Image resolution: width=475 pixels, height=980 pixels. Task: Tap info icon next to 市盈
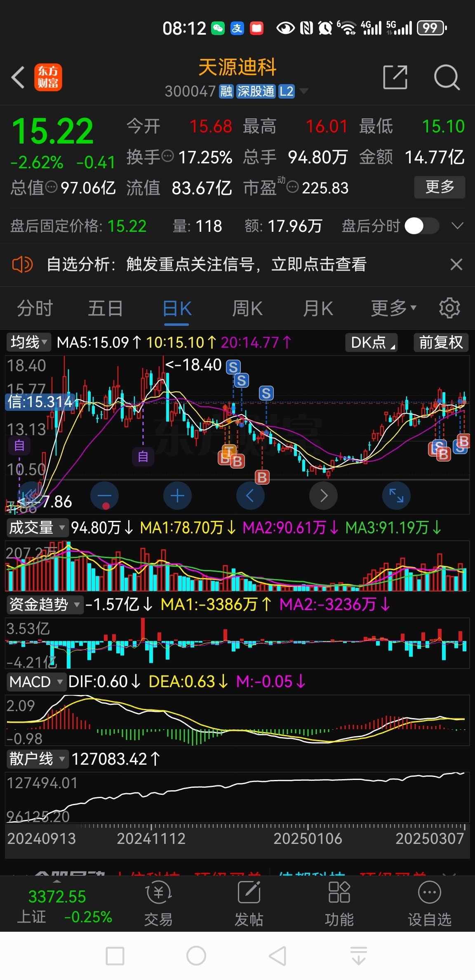292,187
